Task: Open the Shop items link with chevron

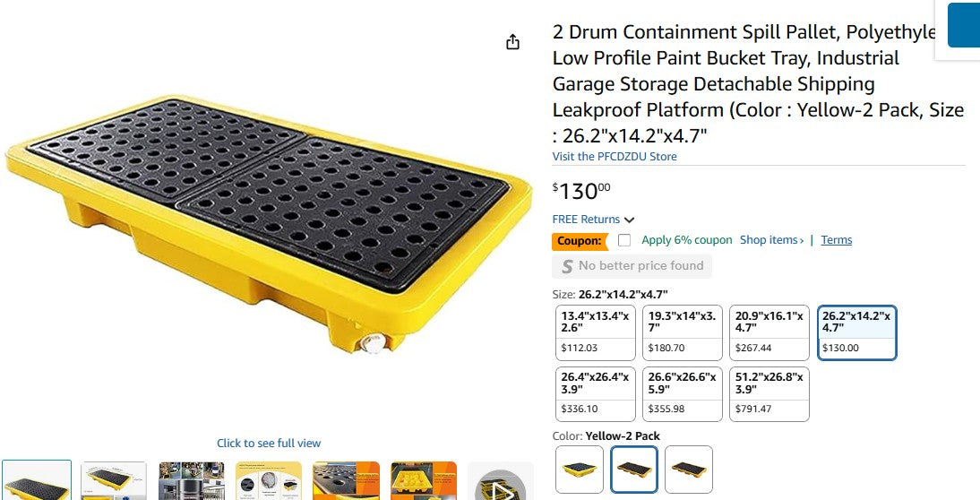Action: tap(771, 240)
